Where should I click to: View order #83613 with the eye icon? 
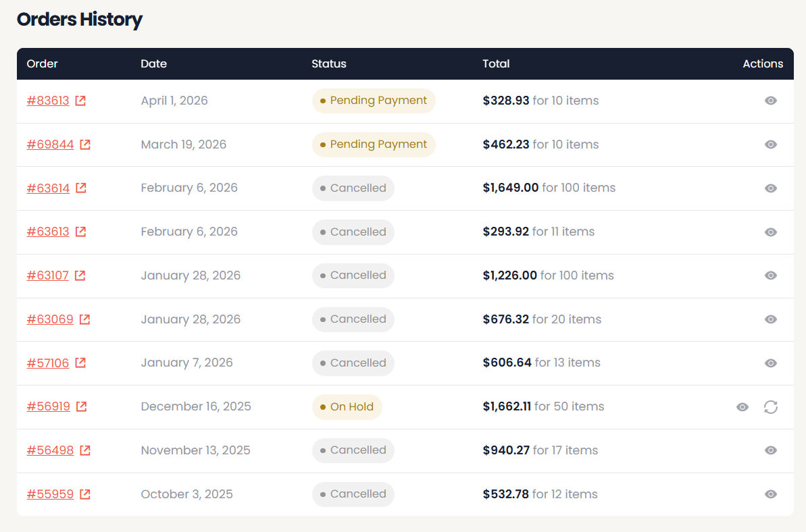(x=771, y=101)
